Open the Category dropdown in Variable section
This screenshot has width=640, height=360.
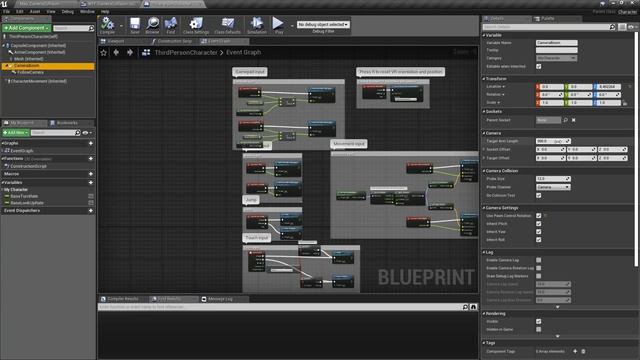click(x=556, y=58)
